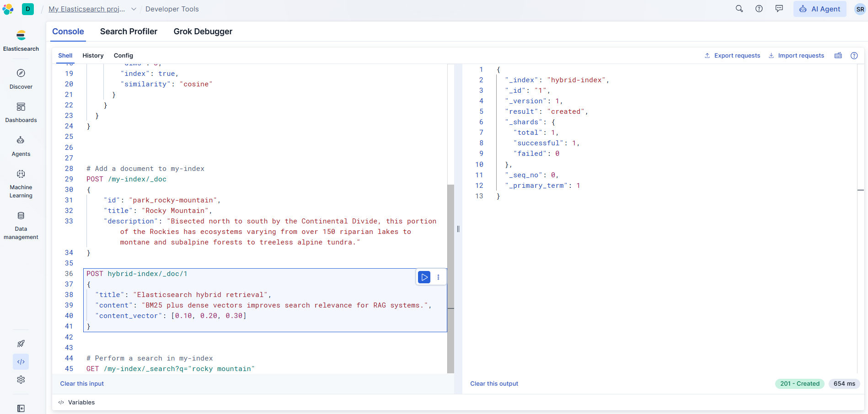Click the "title": "Rocky Mountain" line
The width and height of the screenshot is (868, 414).
(158, 211)
